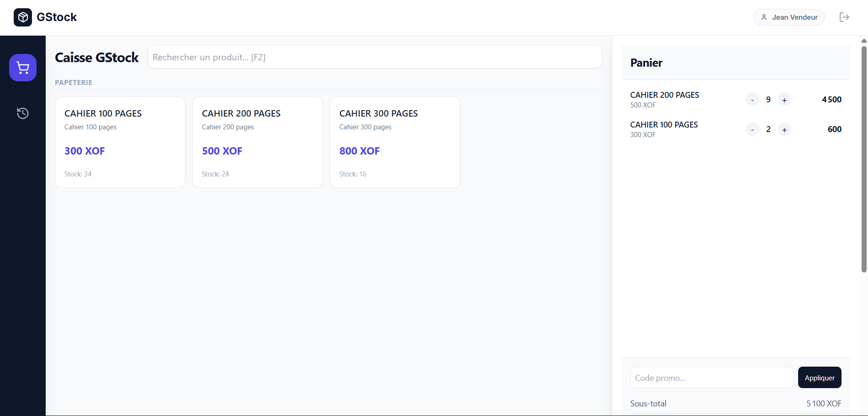
Task: Open the Jean Vendeur user profile button
Action: tap(789, 17)
